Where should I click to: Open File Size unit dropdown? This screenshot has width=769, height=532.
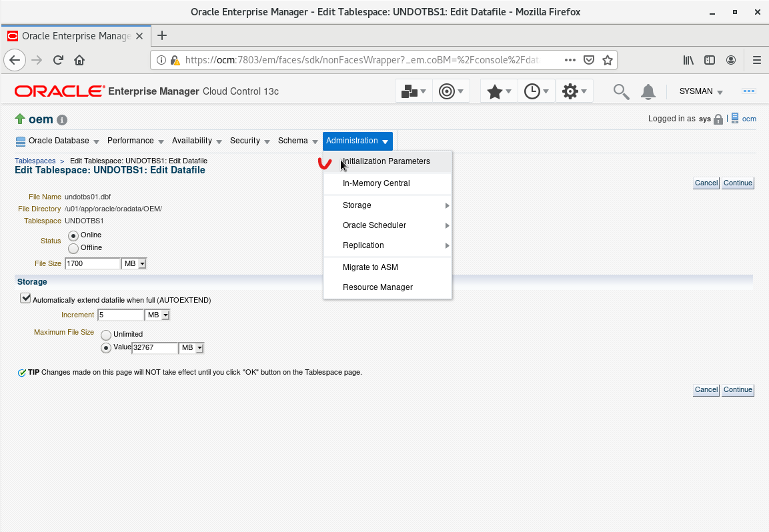[134, 263]
